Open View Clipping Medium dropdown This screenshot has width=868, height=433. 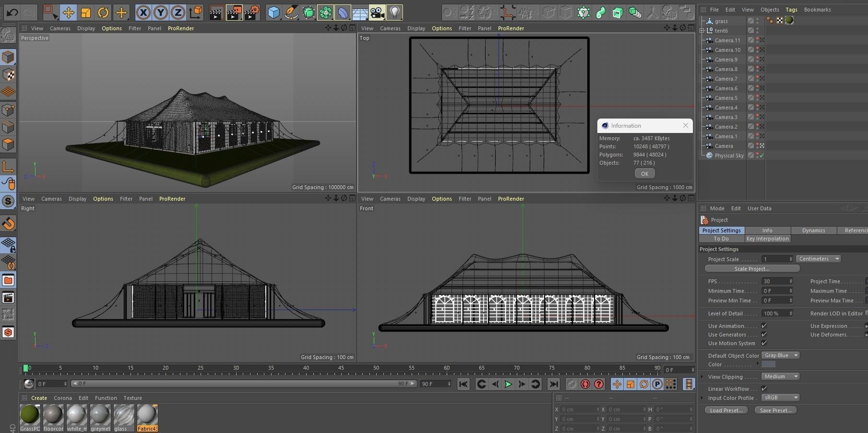click(781, 376)
